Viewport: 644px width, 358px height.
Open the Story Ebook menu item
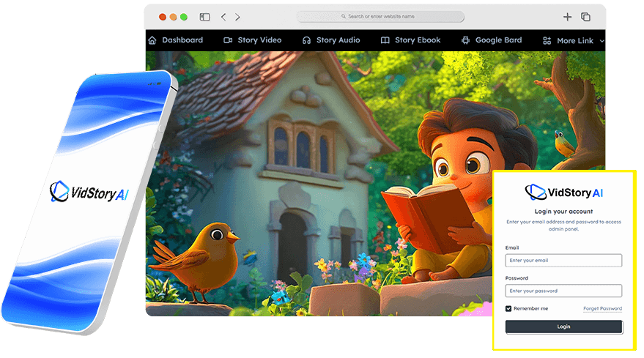(411, 40)
